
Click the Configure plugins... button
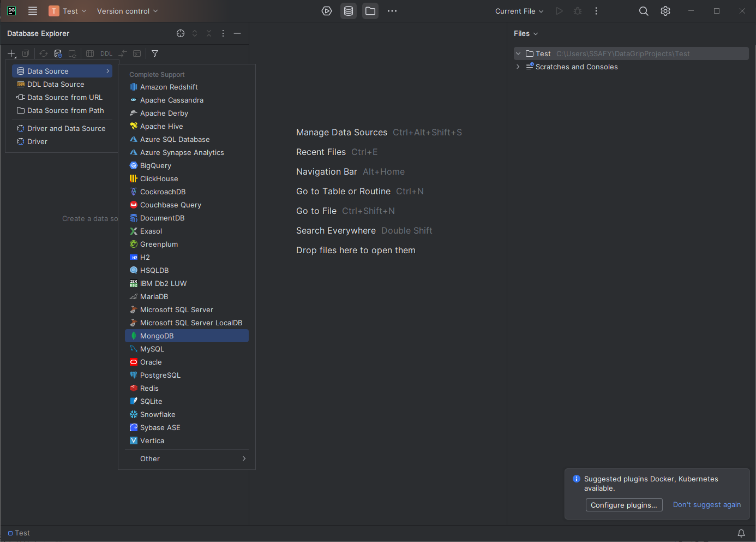(x=624, y=505)
